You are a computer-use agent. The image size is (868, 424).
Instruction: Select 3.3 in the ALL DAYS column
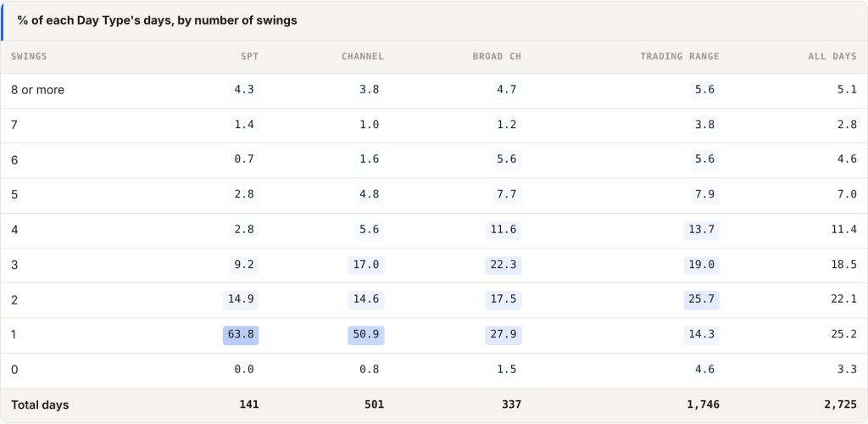click(847, 370)
